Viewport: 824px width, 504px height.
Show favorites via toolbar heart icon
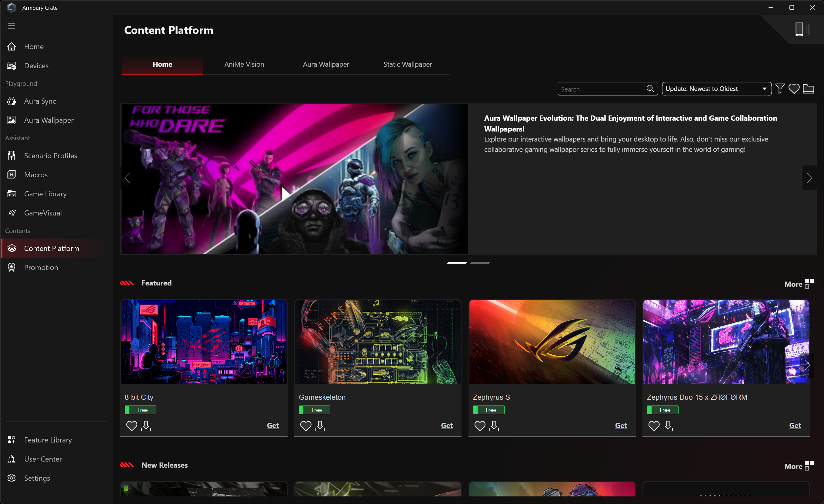tap(794, 88)
